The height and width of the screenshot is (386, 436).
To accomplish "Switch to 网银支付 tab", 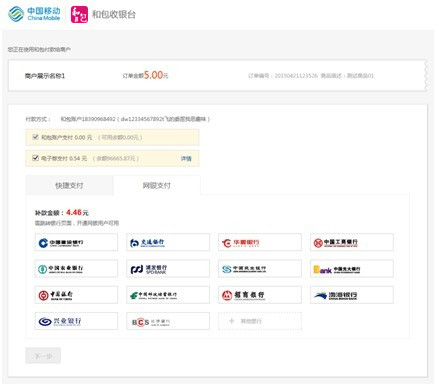I will pyautogui.click(x=157, y=185).
